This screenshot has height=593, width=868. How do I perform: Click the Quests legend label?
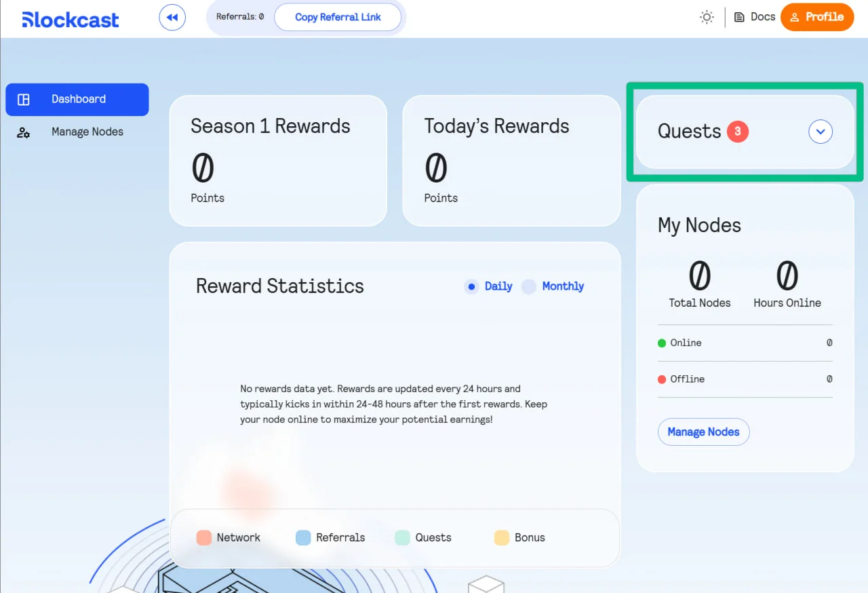tap(433, 538)
